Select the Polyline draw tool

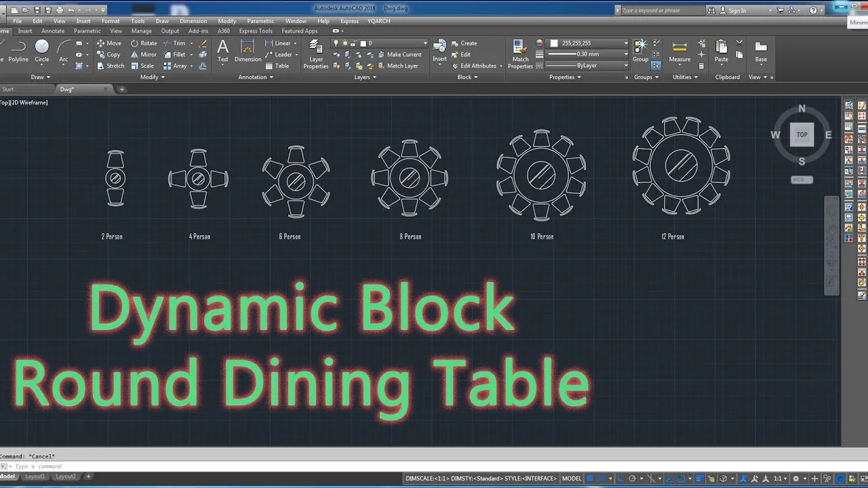pos(18,52)
